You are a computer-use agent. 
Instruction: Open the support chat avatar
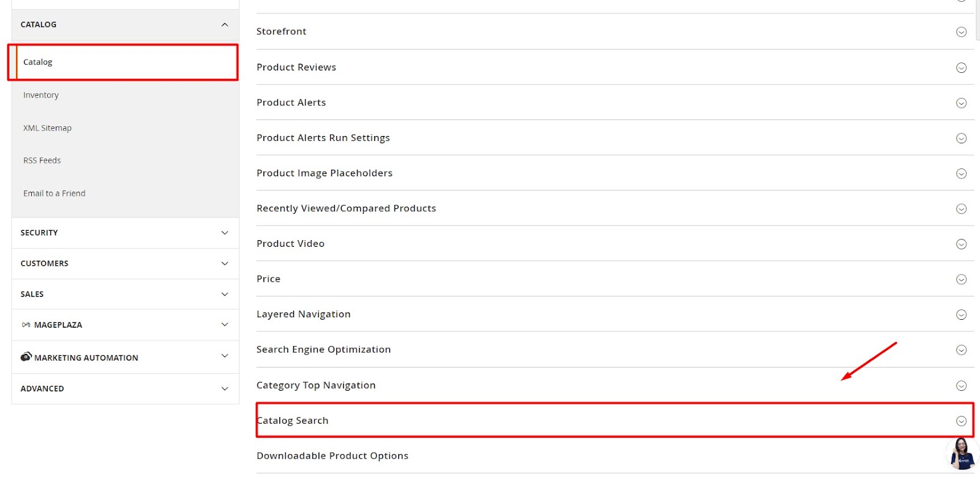962,454
